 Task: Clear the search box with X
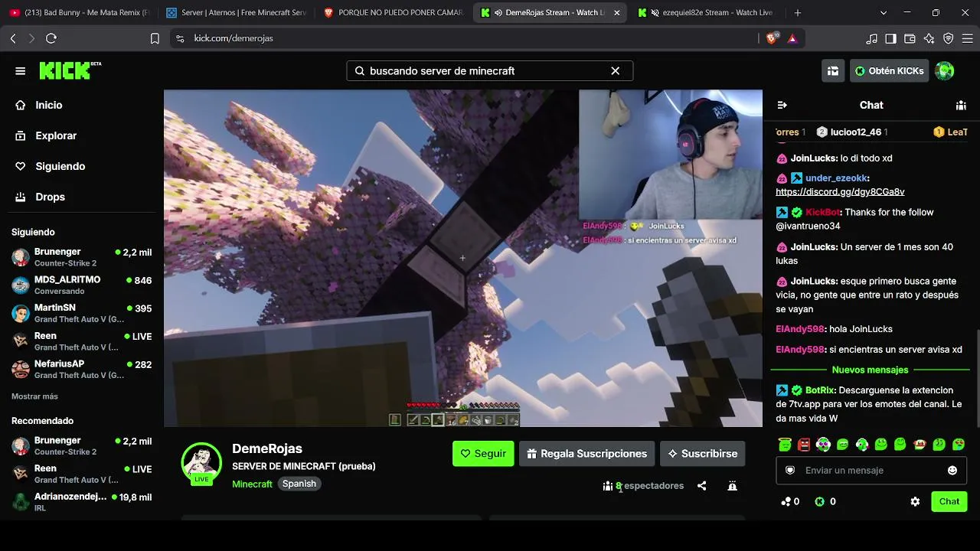click(x=615, y=70)
